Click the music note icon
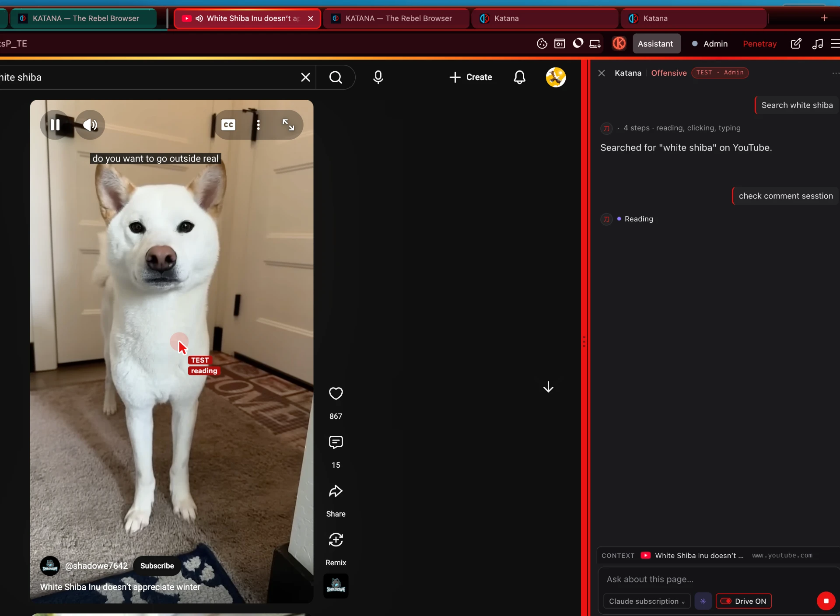Viewport: 840px width, 616px height. tap(817, 44)
